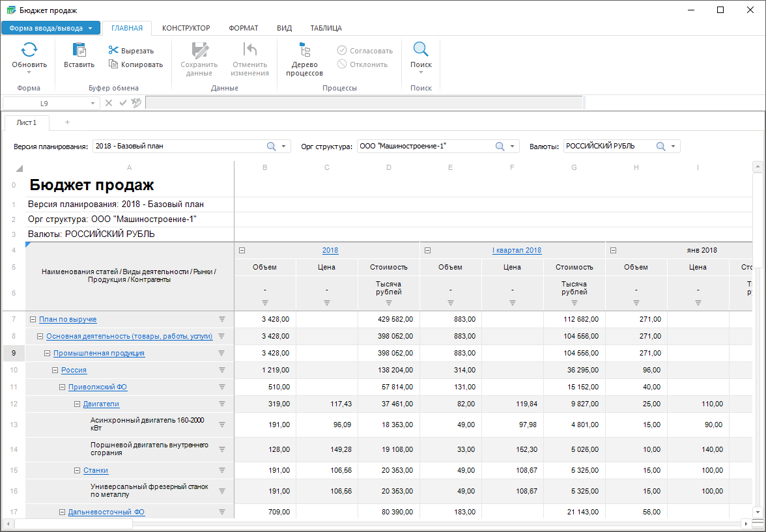
Task: Click the cell name box showing L9
Action: (x=44, y=103)
